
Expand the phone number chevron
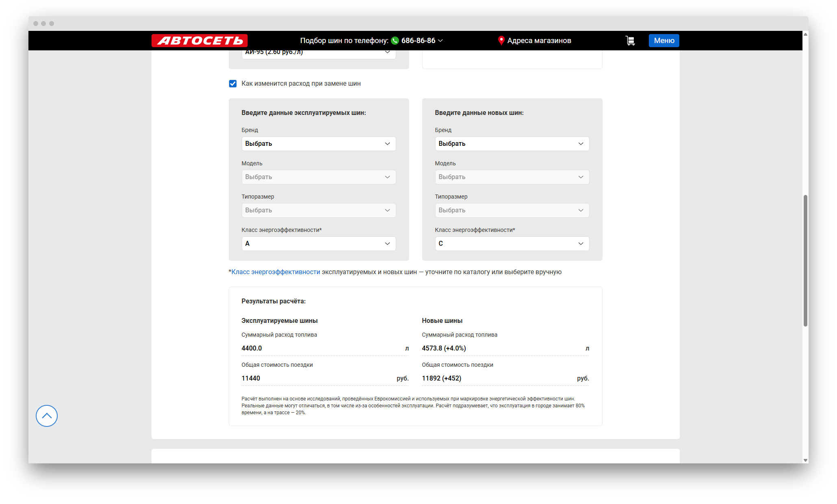tap(440, 41)
